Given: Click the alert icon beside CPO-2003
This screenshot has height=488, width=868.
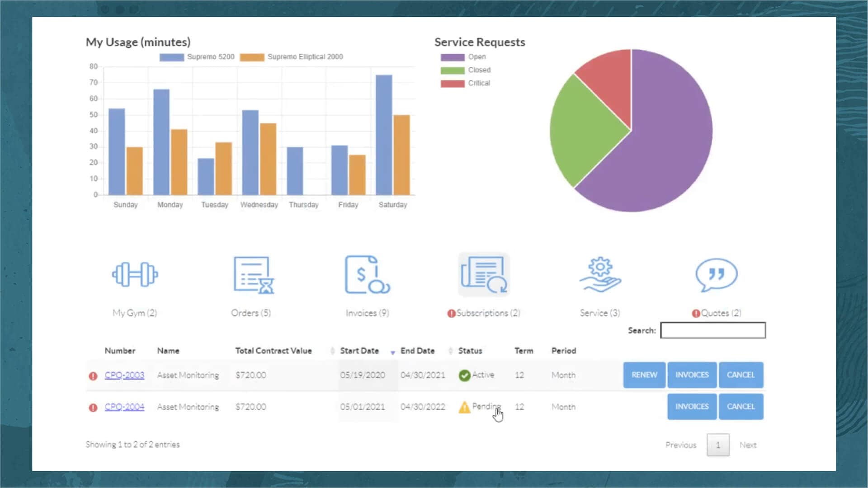Looking at the screenshot, I should click(93, 375).
